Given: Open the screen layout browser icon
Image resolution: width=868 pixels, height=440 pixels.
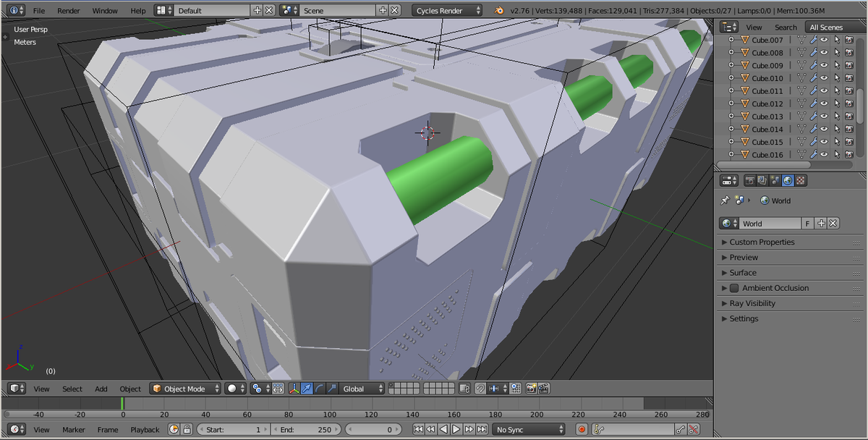Looking at the screenshot, I should coord(164,11).
